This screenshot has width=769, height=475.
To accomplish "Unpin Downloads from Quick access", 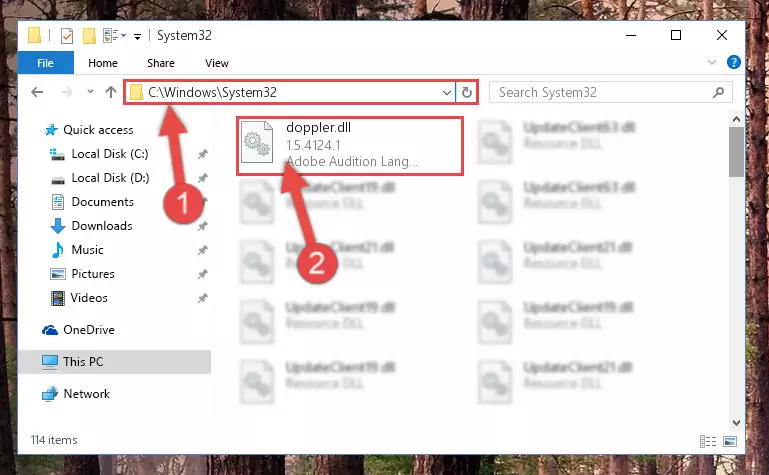I will click(202, 226).
